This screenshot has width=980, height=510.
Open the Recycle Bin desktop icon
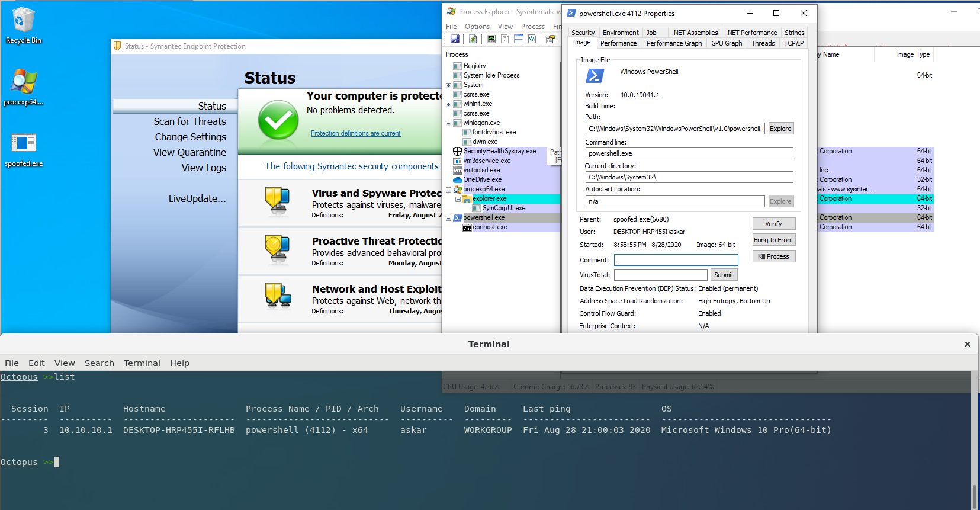(23, 25)
